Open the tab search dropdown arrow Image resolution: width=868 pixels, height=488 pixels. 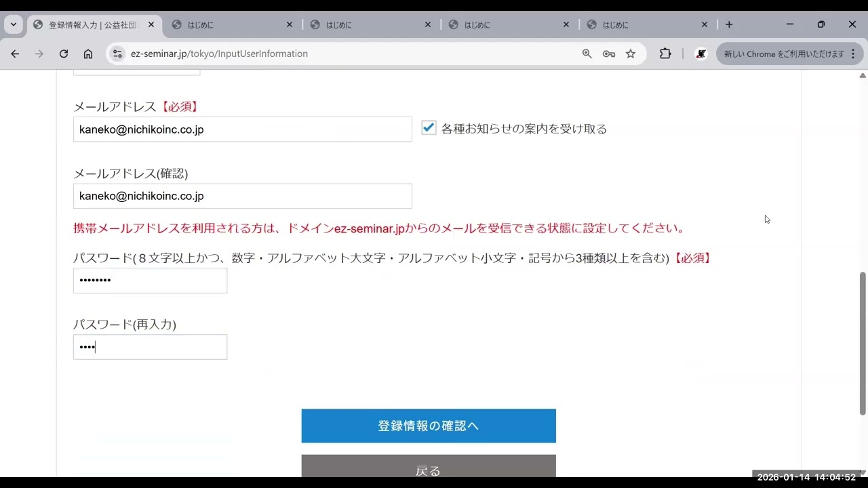pyautogui.click(x=14, y=24)
